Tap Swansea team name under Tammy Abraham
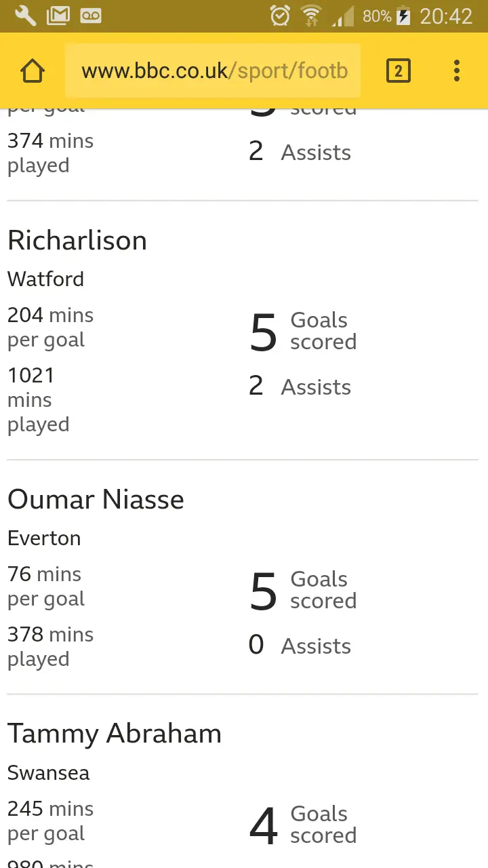488x868 pixels. coord(48,772)
